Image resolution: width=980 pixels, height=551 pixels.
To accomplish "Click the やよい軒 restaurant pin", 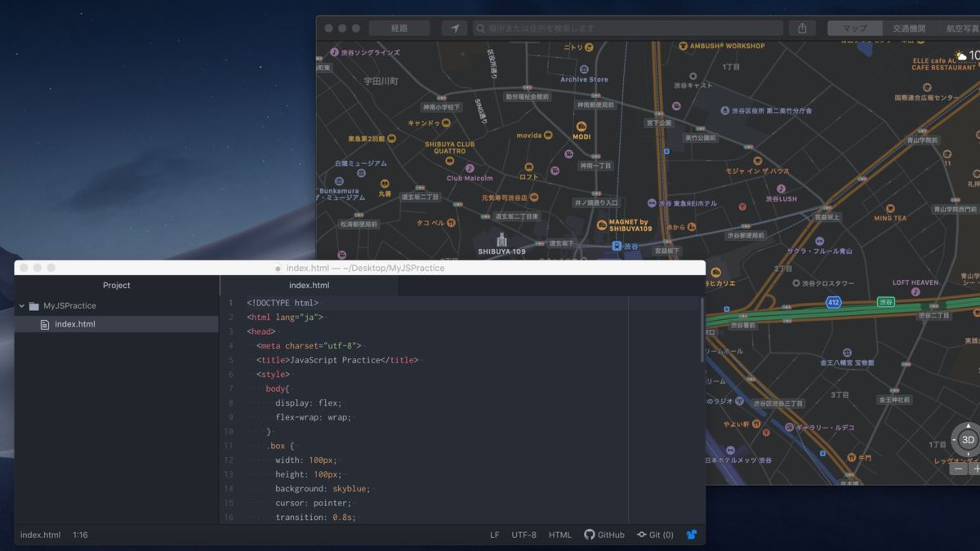I will [x=756, y=424].
